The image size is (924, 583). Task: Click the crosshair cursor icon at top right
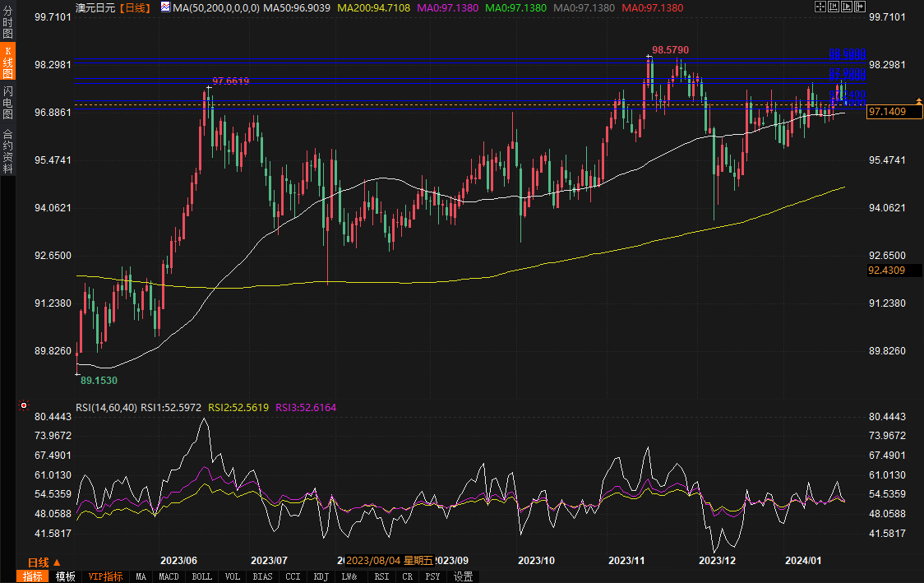820,7
